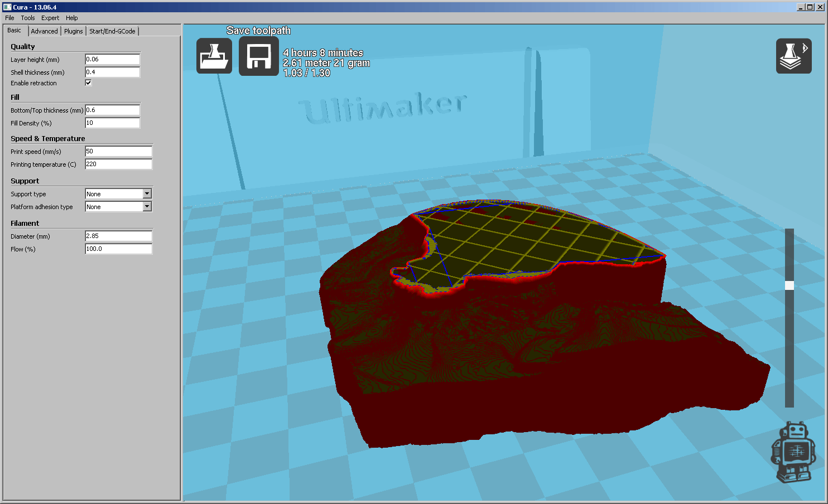The image size is (828, 504).
Task: Switch to the Basic tab
Action: (x=15, y=31)
